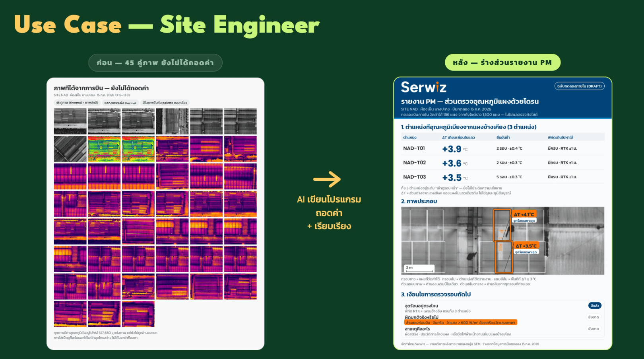Click the 'ΔT +3.5°C' orange annotation label
This screenshot has height=359, width=644.
tap(526, 246)
